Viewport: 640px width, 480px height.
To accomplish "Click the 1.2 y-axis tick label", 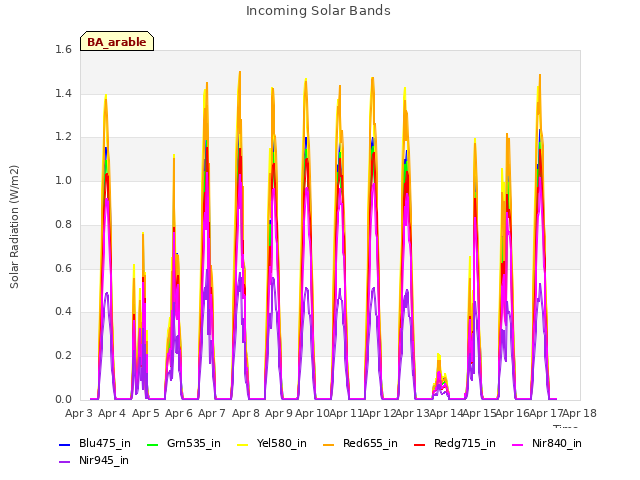I will click(x=63, y=137).
